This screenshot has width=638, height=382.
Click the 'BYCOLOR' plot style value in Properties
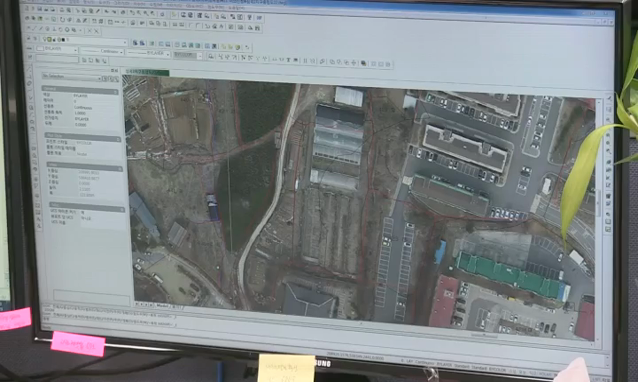(83, 143)
